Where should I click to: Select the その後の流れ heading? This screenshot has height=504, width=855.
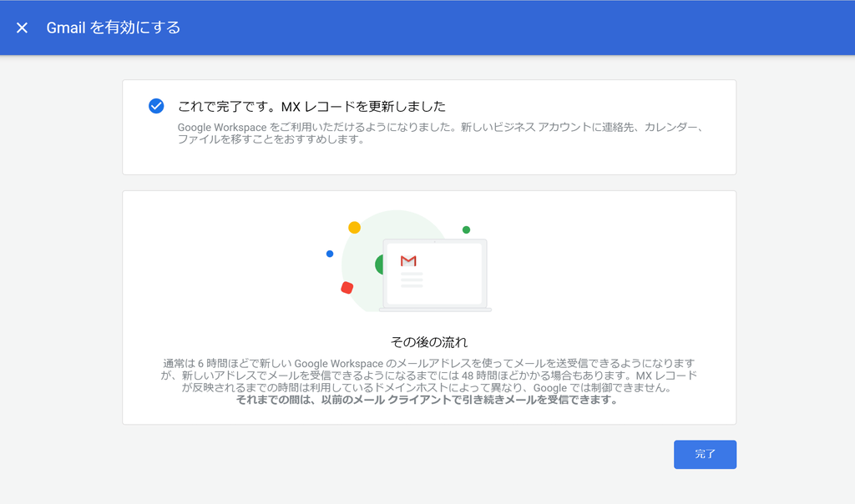coord(429,342)
